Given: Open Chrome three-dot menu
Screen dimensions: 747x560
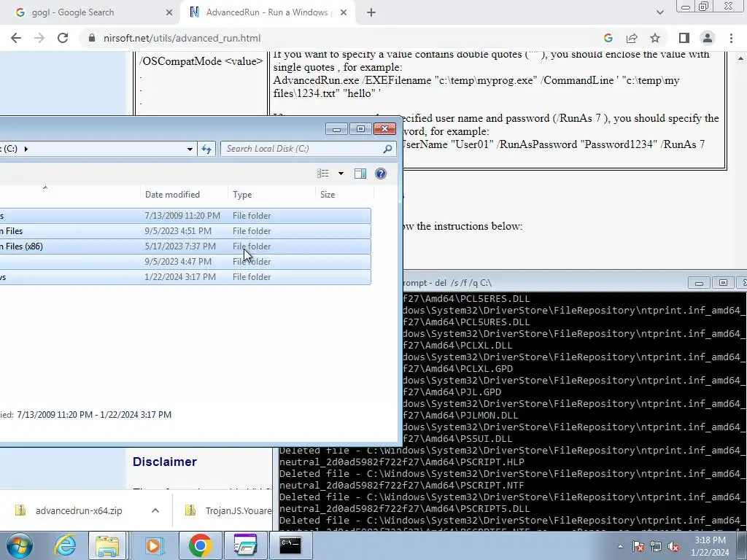Looking at the screenshot, I should (x=731, y=38).
